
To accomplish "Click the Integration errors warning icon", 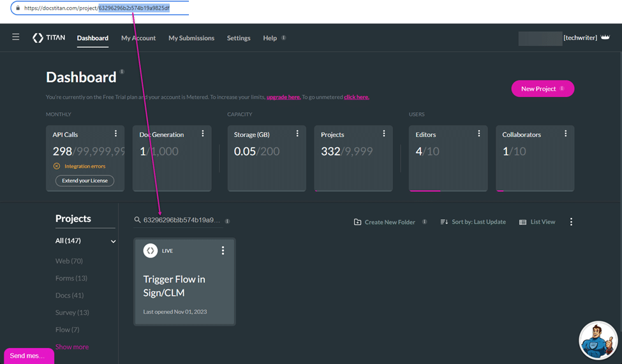I will [57, 166].
